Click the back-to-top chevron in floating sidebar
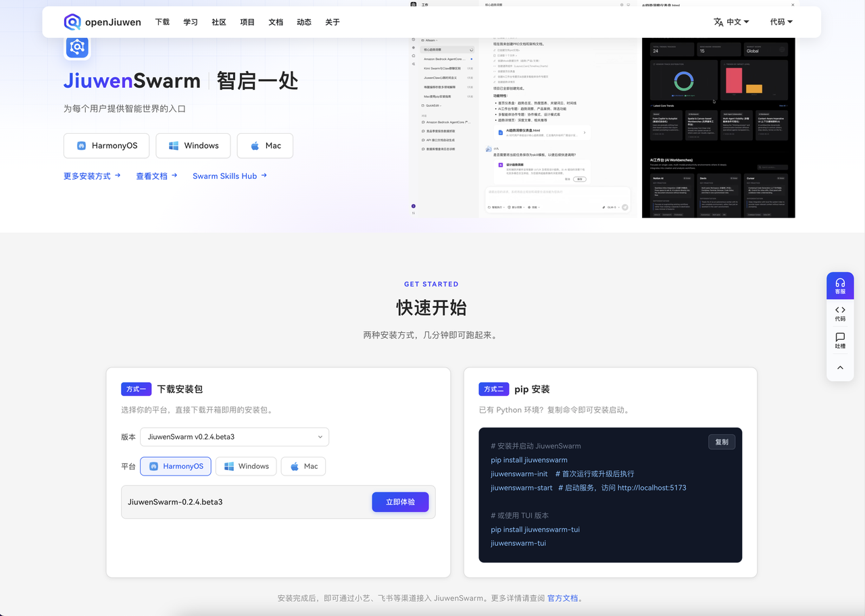The width and height of the screenshot is (865, 616). [x=840, y=367]
